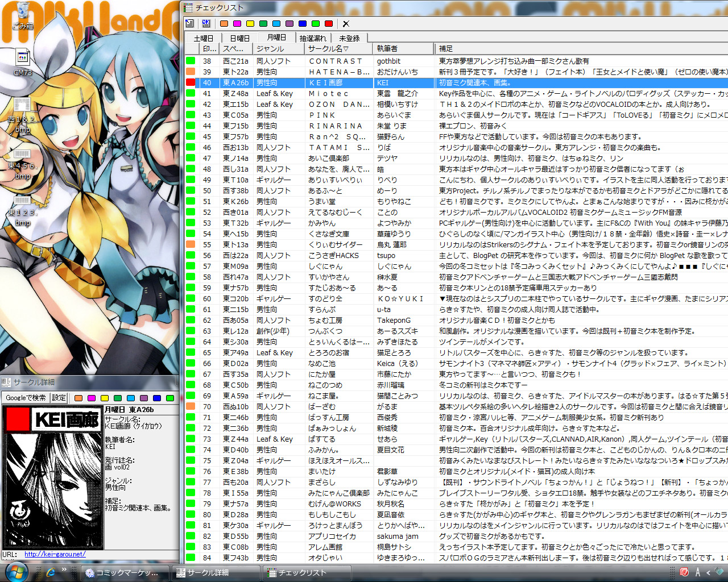The height and width of the screenshot is (582, 728).
Task: Select the 西1&2.bmp desktop file
Action: (22, 115)
